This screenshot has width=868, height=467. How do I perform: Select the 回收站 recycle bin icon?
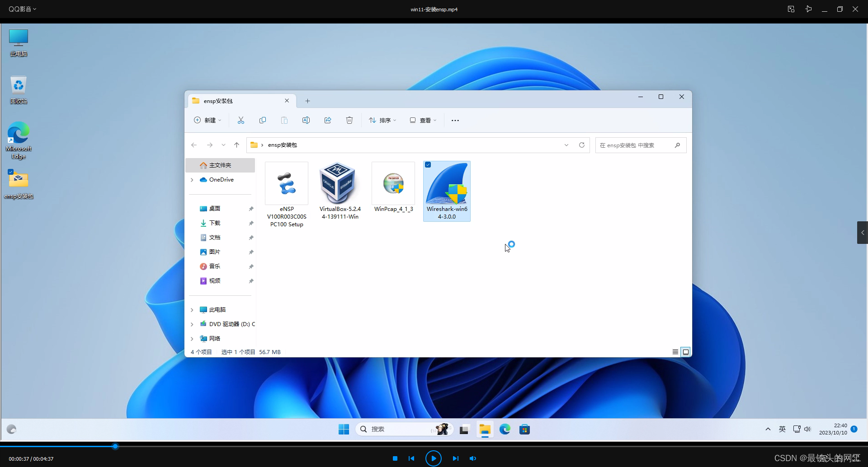[x=19, y=90]
